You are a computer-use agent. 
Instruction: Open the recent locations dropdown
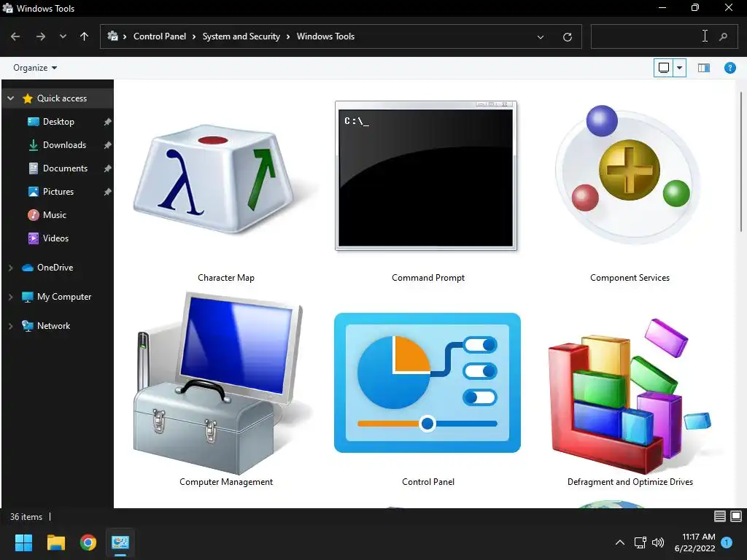pos(63,36)
